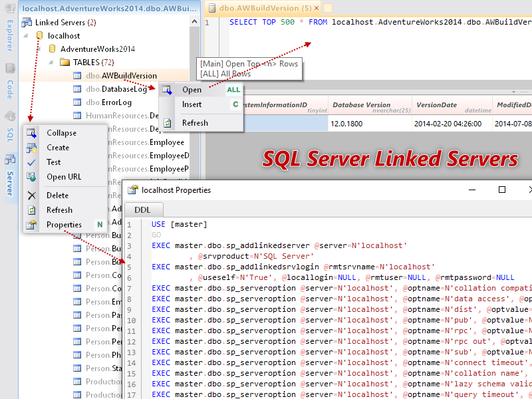Choose Create in the server context menu
This screenshot has width=532, height=399.
(65, 148)
